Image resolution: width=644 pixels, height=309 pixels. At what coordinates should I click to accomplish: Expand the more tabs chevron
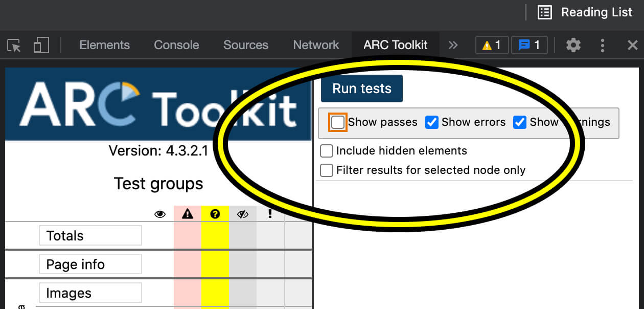(453, 45)
